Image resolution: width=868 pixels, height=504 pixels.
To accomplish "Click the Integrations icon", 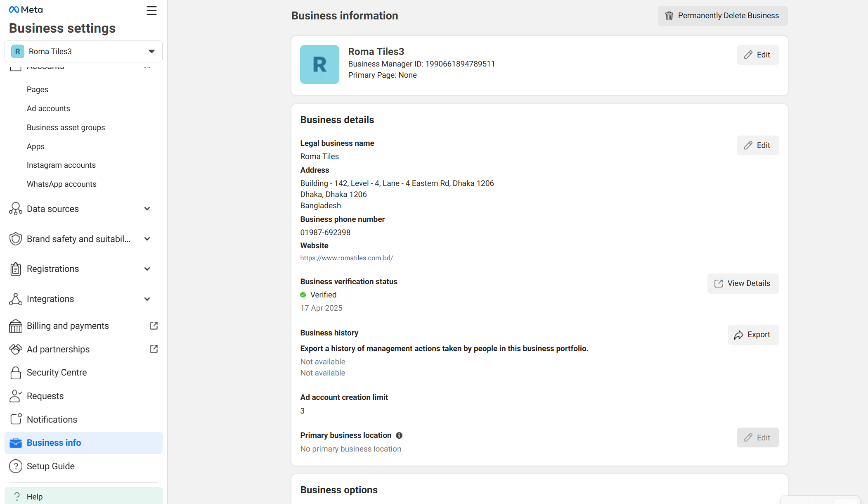I will pos(16,299).
